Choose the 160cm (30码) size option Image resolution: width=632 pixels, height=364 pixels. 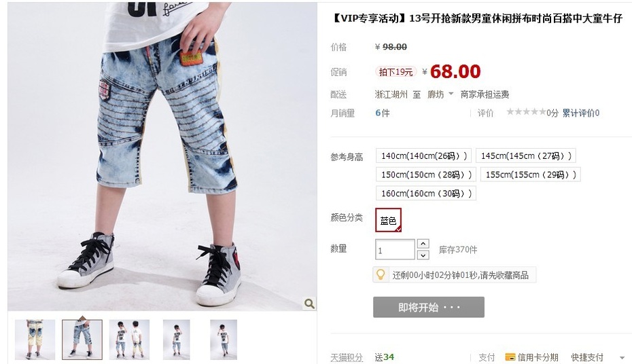click(426, 194)
